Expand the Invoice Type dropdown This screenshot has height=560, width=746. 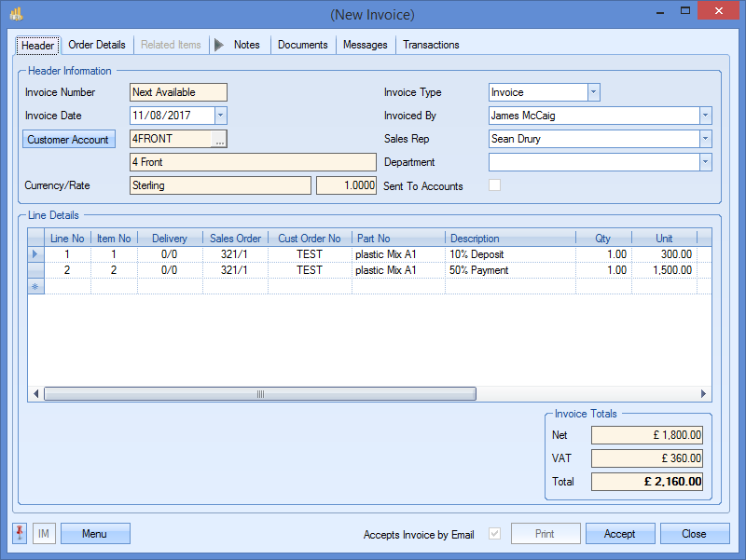[594, 92]
